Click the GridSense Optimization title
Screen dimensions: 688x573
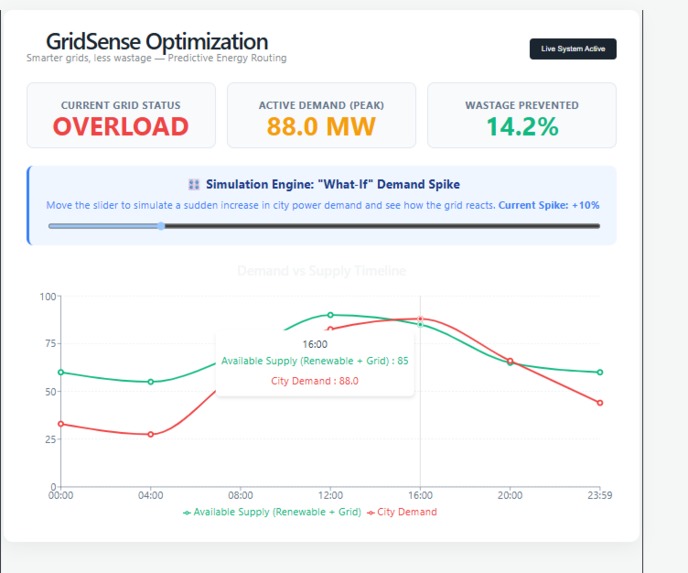coord(157,42)
